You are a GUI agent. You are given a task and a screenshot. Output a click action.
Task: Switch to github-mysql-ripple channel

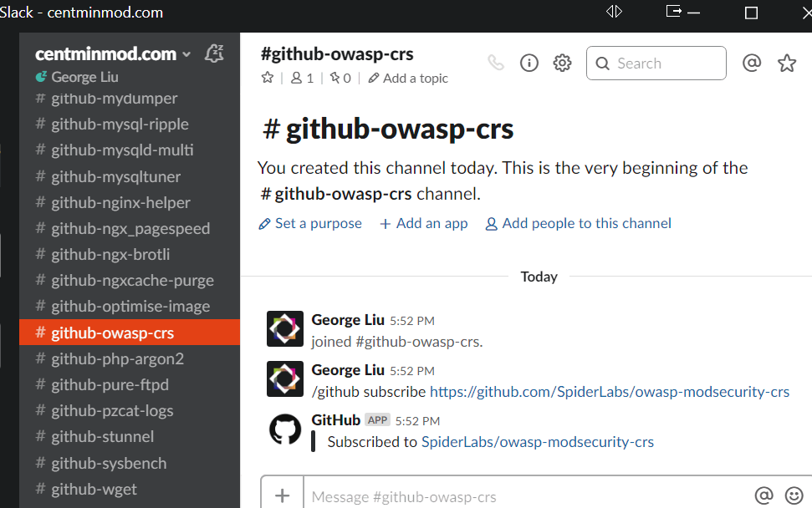click(130, 124)
